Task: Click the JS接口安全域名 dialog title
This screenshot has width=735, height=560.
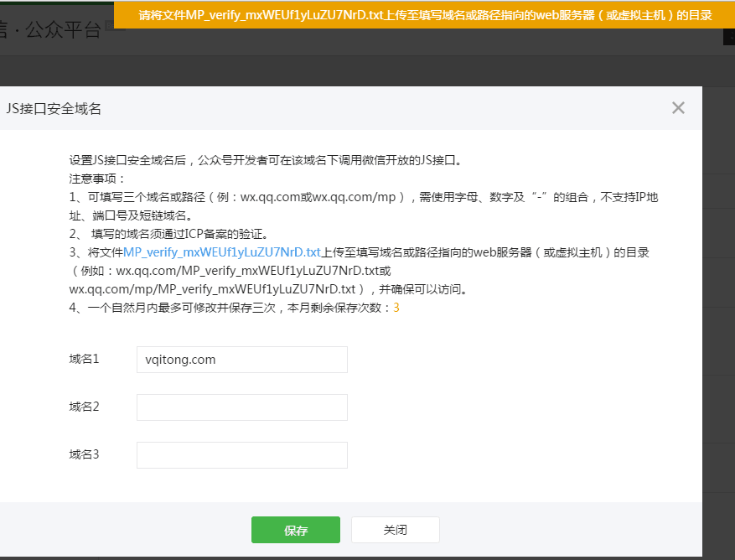Action: pos(54,108)
